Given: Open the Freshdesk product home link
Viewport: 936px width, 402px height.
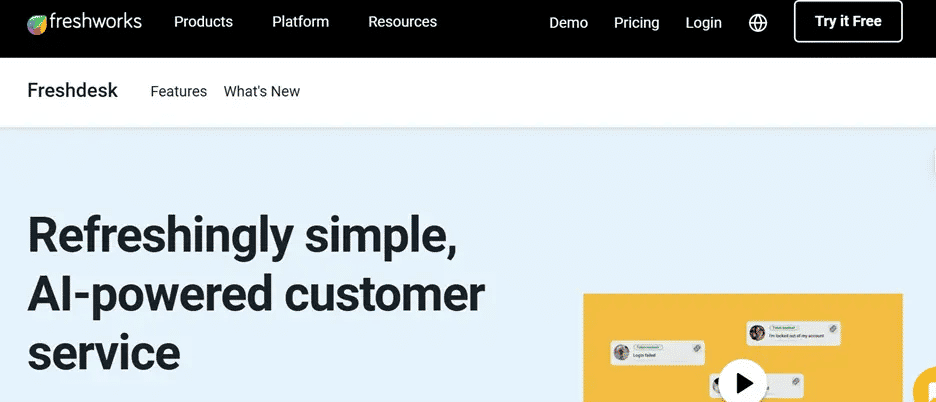Looking at the screenshot, I should [72, 91].
